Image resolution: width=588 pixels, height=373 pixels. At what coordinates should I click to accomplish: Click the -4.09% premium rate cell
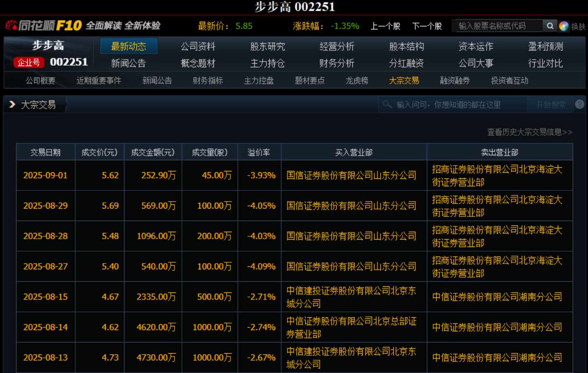point(260,266)
